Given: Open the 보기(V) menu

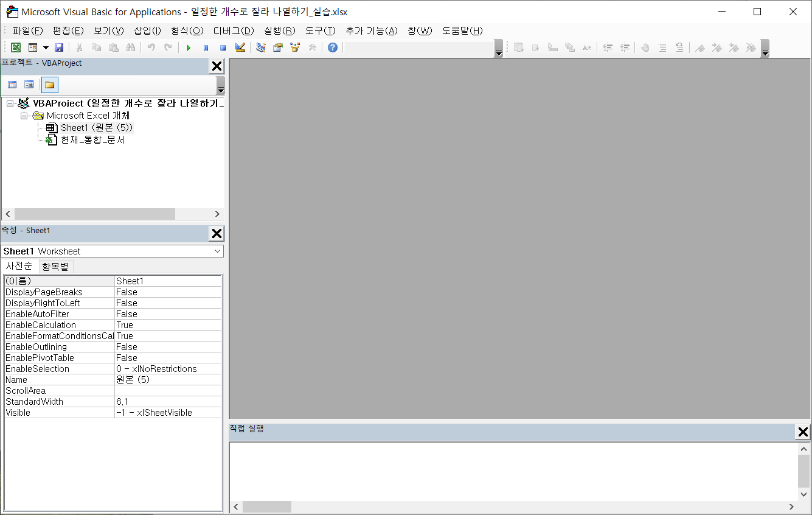Looking at the screenshot, I should coord(109,30).
